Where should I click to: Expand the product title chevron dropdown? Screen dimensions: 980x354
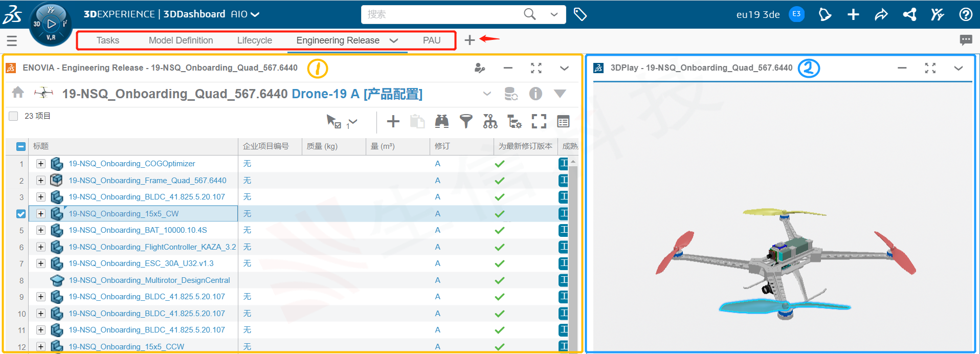tap(487, 94)
